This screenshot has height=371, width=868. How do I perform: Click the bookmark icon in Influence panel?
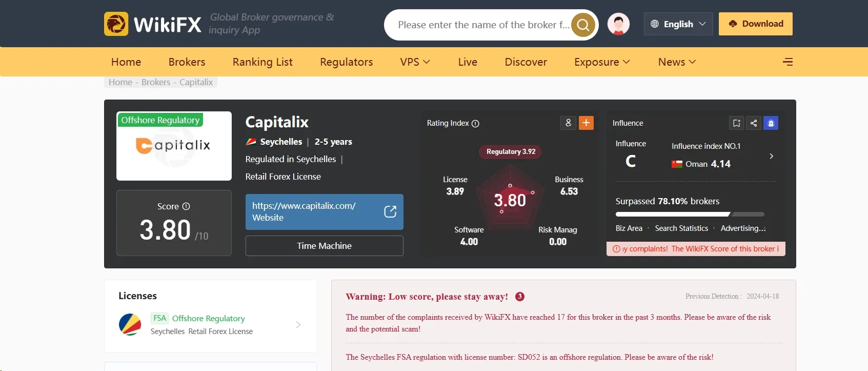[x=737, y=123]
